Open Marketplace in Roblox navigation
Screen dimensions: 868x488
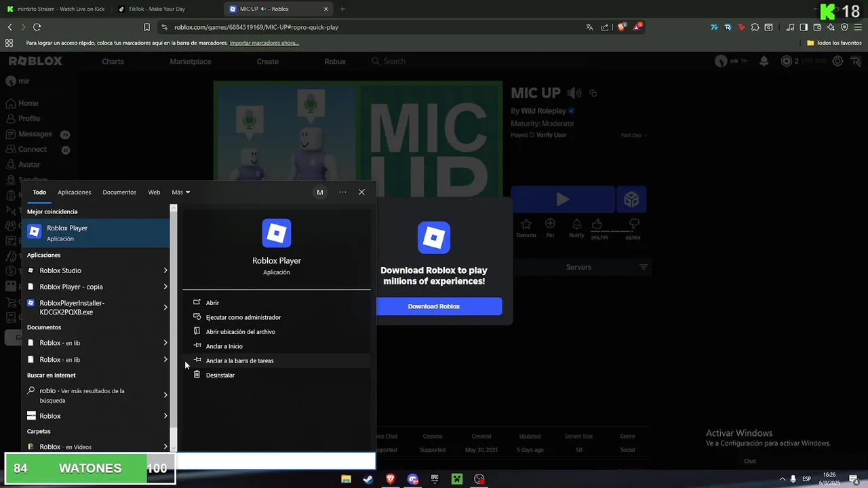191,61
